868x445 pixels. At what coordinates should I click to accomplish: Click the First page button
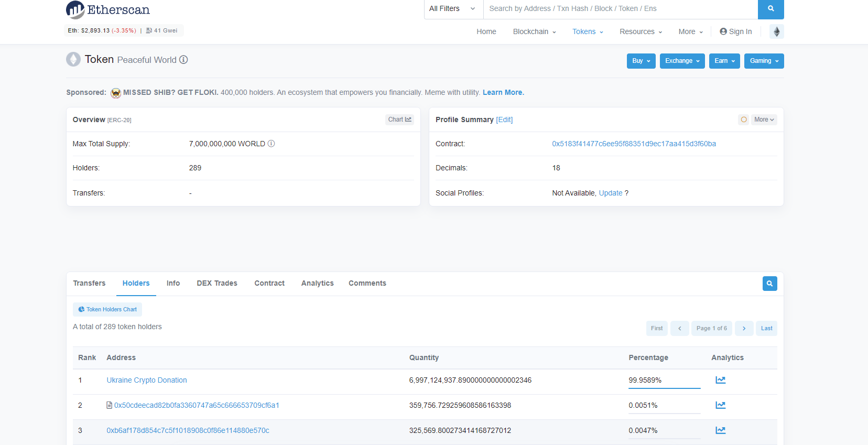tap(657, 328)
